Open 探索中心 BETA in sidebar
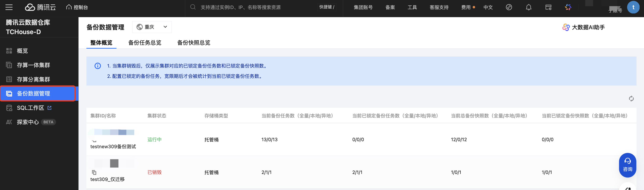The image size is (644, 190). tap(28, 122)
